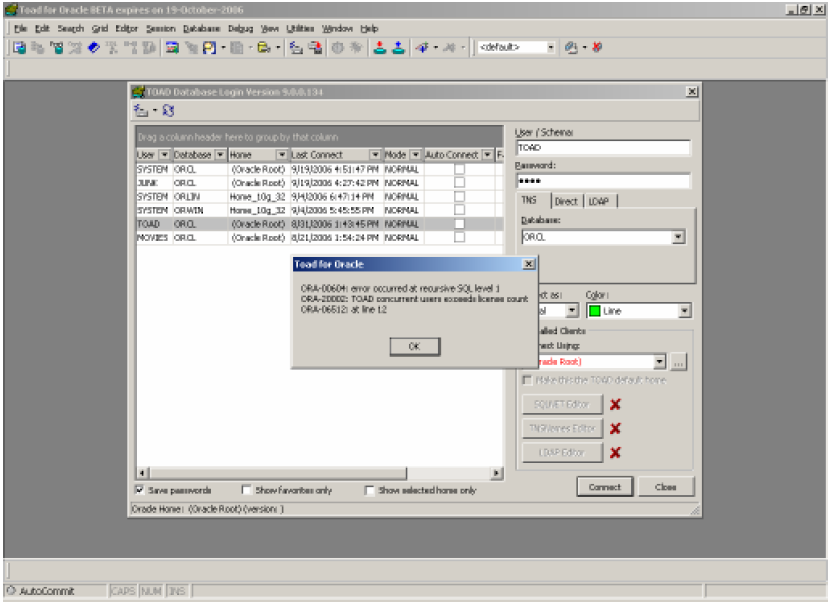Click OK in the error dialog
831x605 pixels.
pos(414,346)
